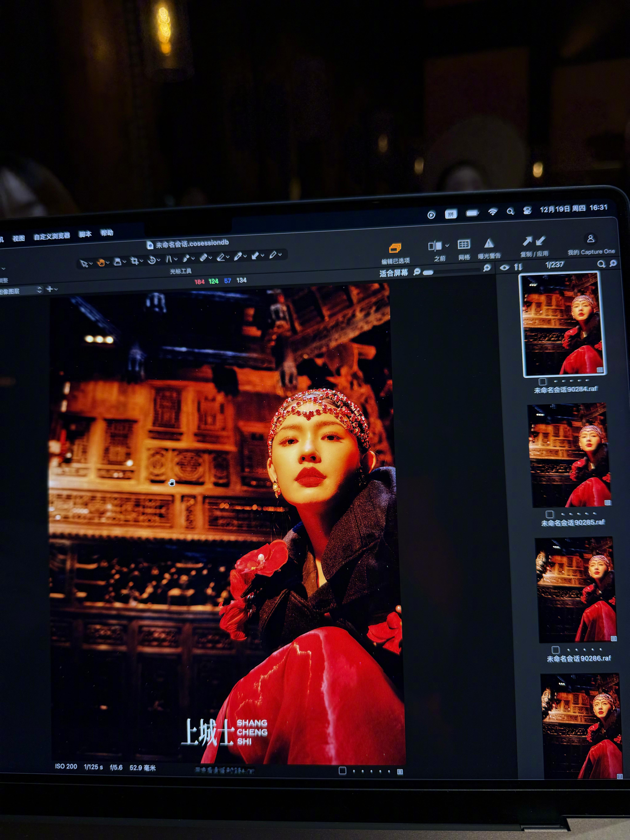Open the 自定义浏览器 menu

point(52,236)
